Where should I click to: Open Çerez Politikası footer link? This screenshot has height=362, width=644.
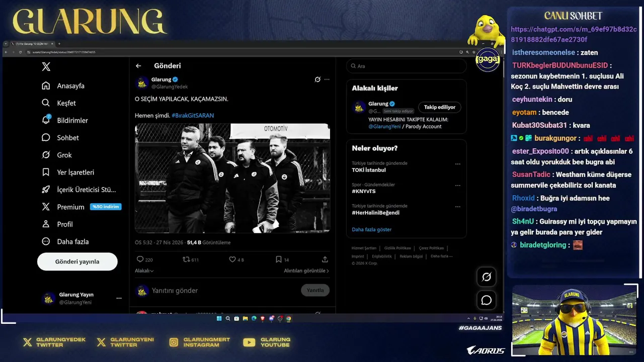click(431, 248)
